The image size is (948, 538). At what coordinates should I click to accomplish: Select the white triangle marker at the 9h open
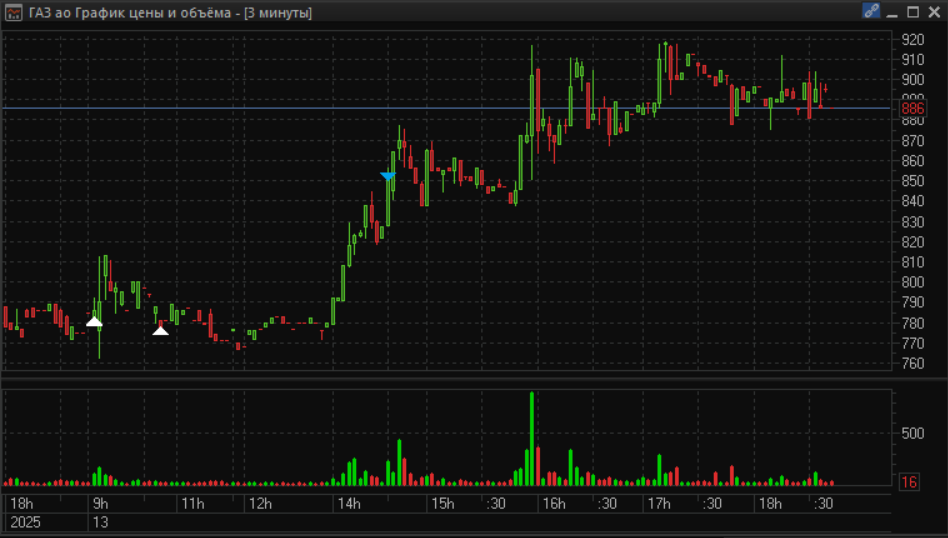(x=94, y=321)
